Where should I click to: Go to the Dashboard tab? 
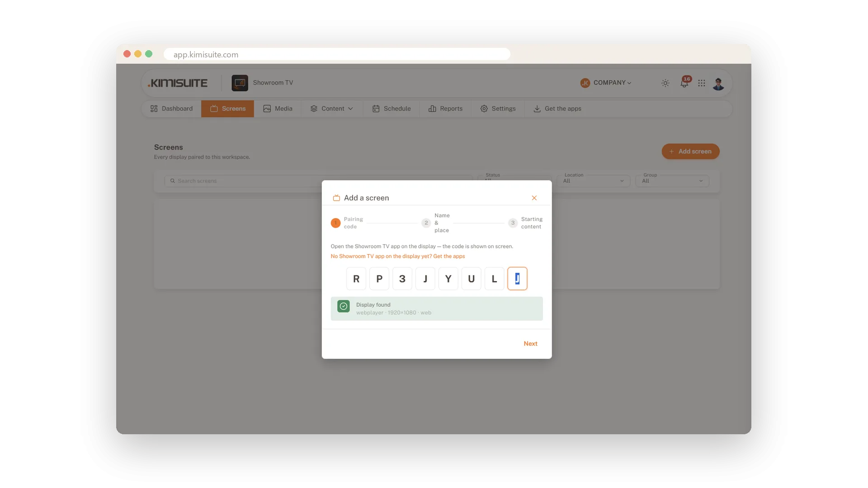coord(171,109)
